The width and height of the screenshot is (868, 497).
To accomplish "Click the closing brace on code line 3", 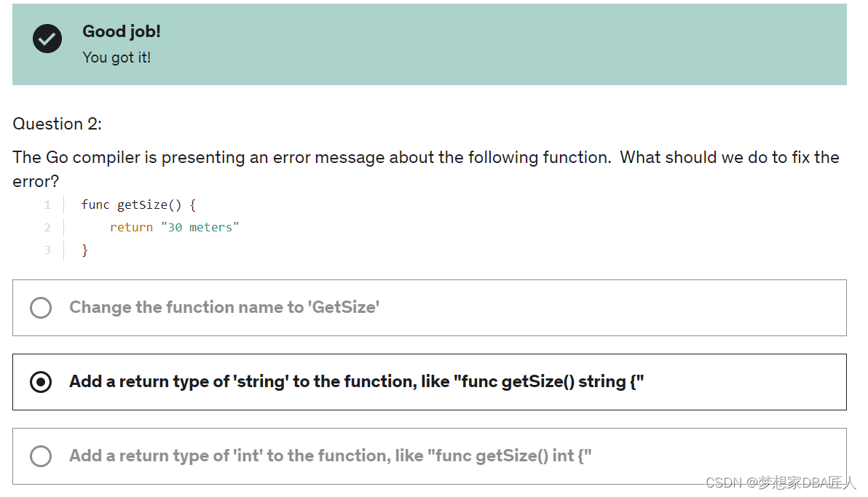I will point(84,250).
